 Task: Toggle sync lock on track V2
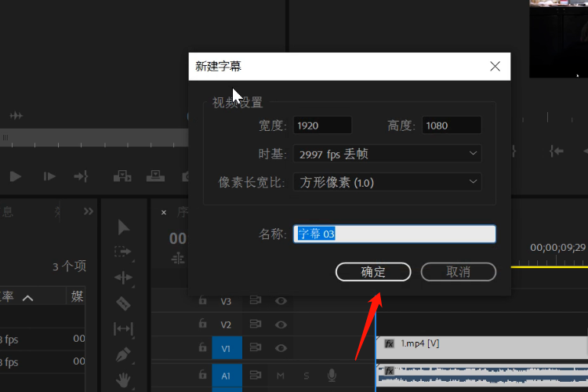tap(256, 324)
